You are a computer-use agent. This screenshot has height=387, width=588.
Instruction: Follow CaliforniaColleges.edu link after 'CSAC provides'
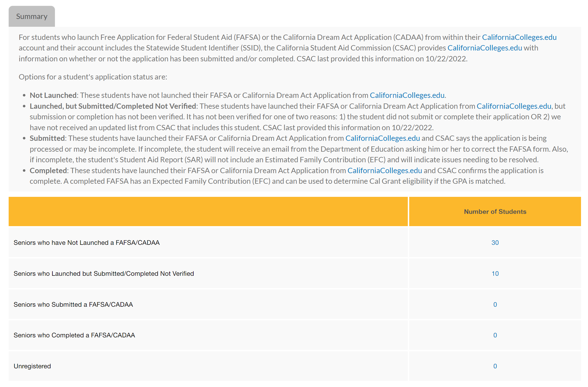coord(485,48)
